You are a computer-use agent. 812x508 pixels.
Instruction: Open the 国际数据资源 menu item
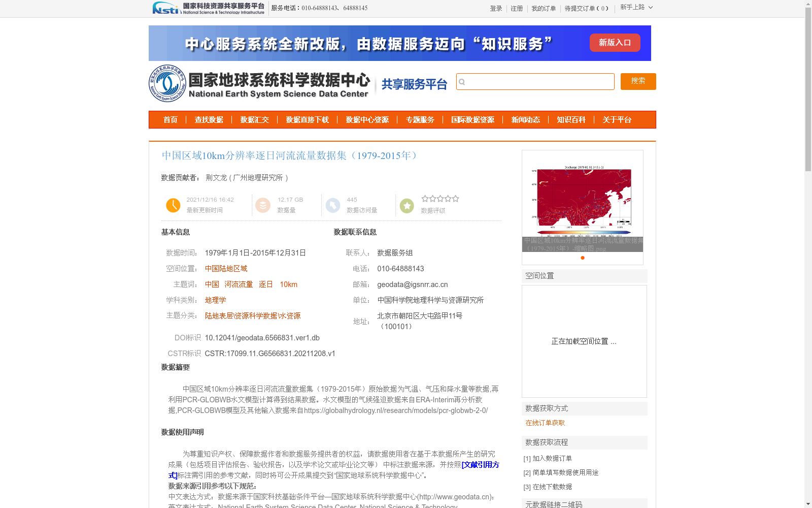click(x=473, y=120)
